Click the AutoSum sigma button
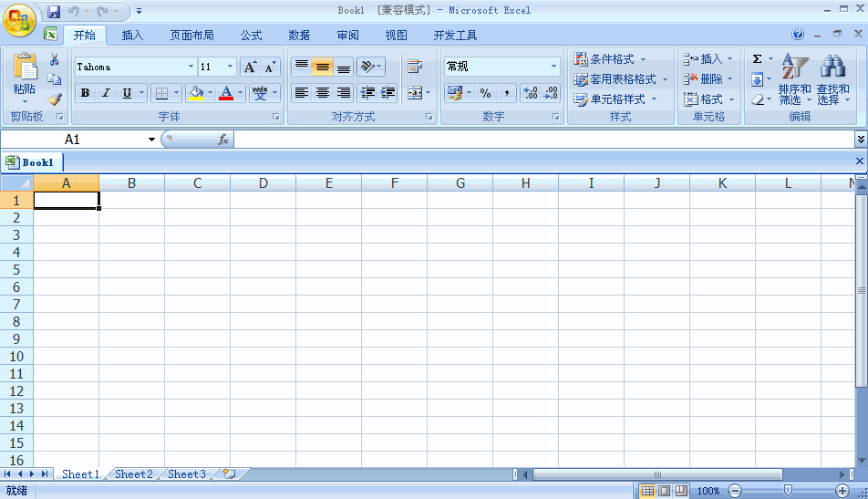Screen dimensions: 868x499 point(758,58)
